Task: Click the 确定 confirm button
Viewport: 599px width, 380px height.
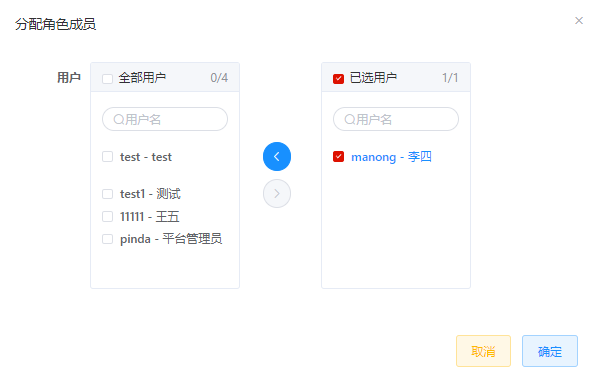Action: tap(550, 351)
